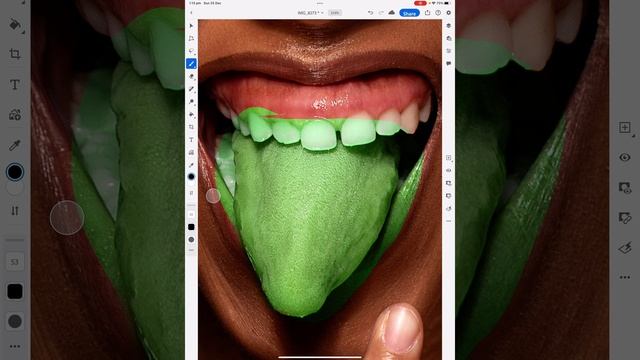Click the battery indicator in the iPad status bar
Image resolution: width=640 pixels, height=360 pixels.
447,3
